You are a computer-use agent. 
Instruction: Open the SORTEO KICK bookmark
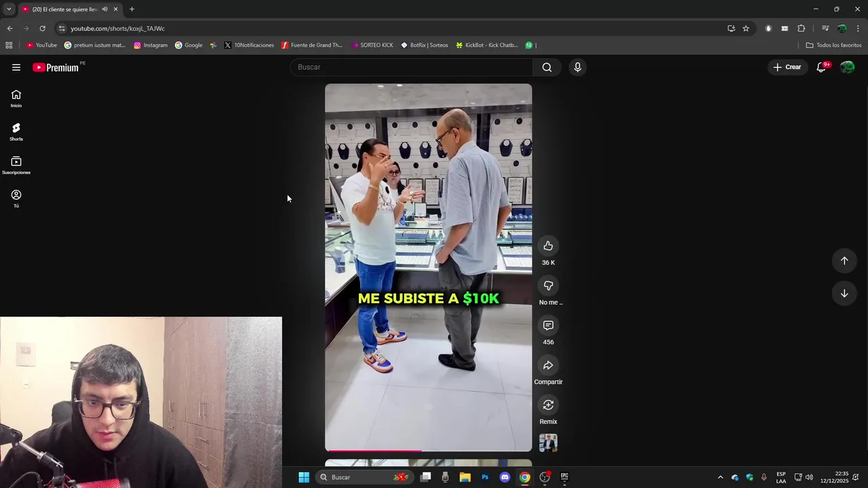pos(372,45)
